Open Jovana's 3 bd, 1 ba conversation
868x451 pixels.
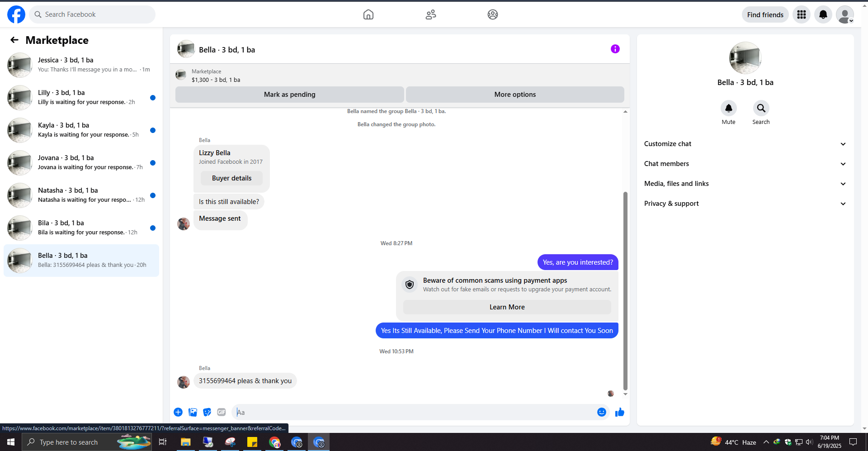coord(81,163)
